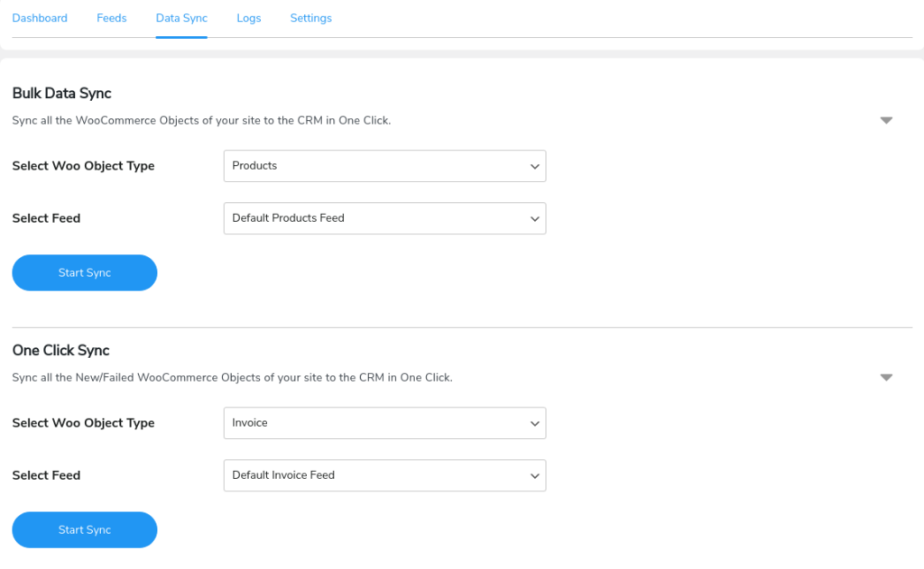This screenshot has width=924, height=569.
Task: Click the One Click Sync heading
Action: 60,350
